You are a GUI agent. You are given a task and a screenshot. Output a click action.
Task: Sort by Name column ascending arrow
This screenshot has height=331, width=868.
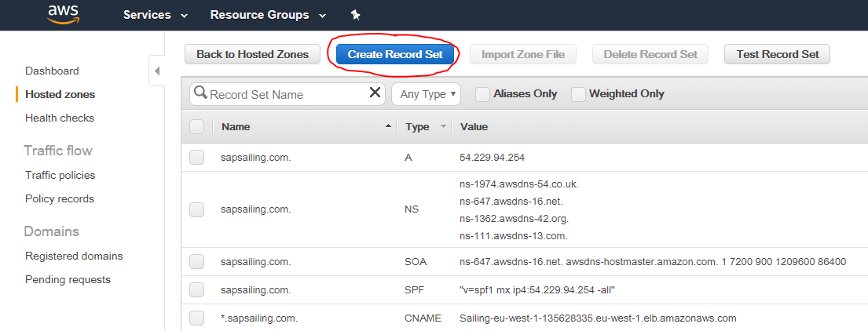tap(388, 126)
